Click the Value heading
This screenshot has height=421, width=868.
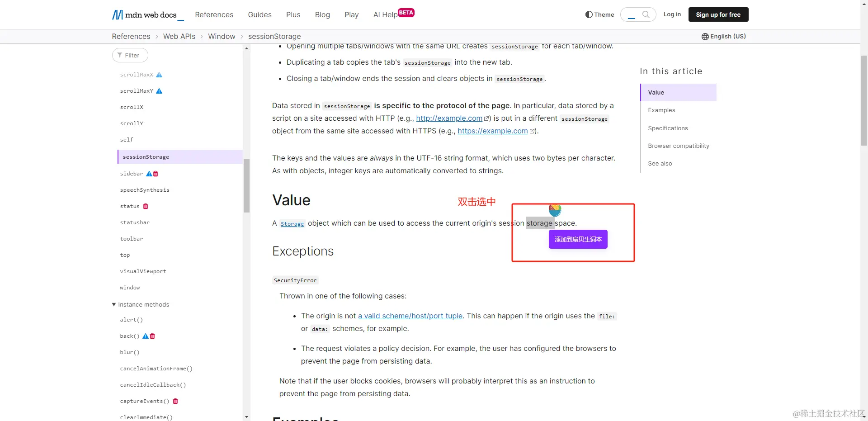291,200
